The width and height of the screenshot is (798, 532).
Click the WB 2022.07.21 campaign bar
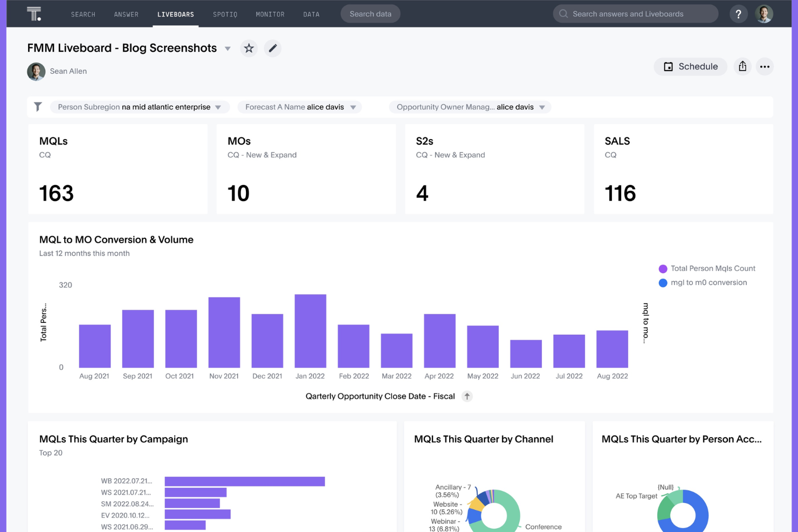pyautogui.click(x=245, y=481)
